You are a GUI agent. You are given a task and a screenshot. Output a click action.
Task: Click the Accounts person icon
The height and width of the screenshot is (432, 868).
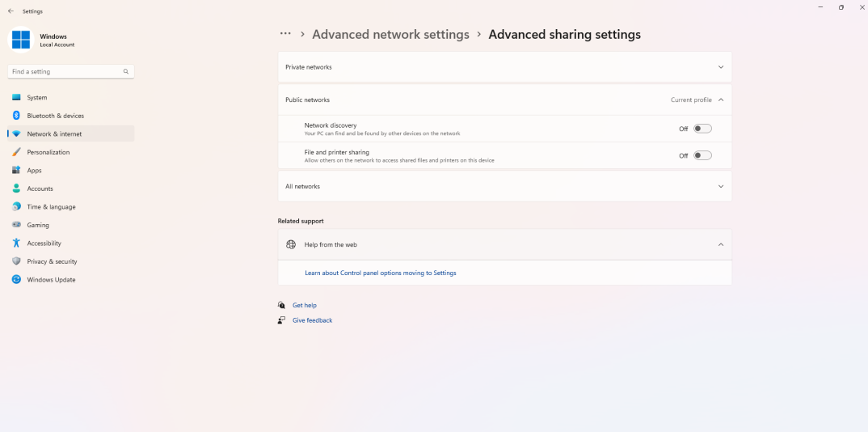pyautogui.click(x=17, y=188)
